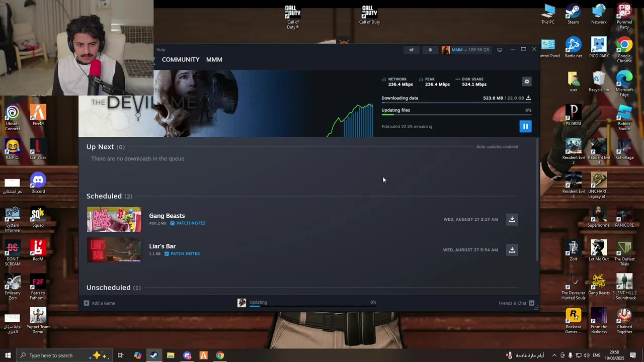Click the Updating progress bar in footer

(x=312, y=306)
